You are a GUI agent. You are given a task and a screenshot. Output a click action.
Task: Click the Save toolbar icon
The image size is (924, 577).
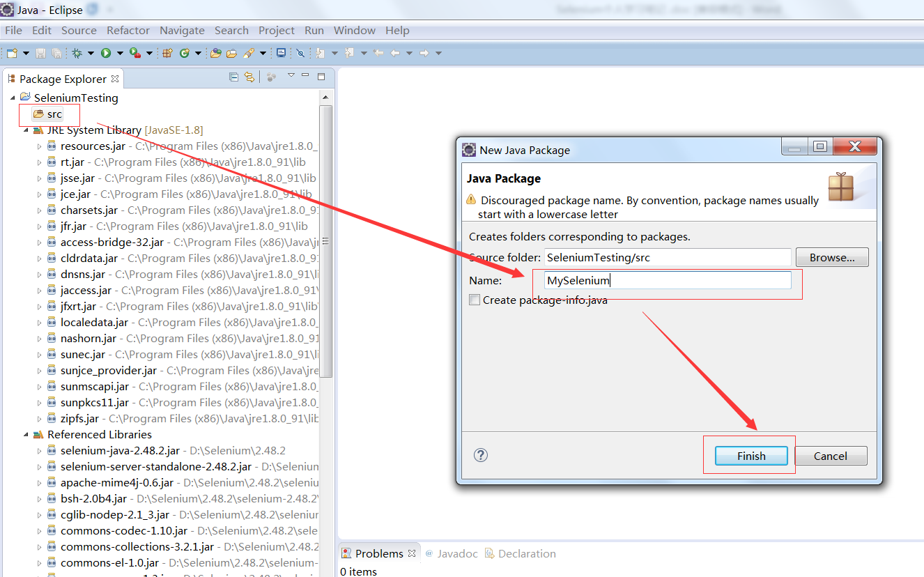tap(40, 53)
